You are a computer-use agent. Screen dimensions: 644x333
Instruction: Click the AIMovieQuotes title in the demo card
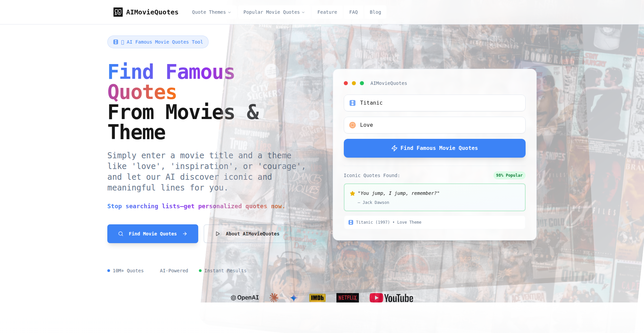tap(389, 83)
